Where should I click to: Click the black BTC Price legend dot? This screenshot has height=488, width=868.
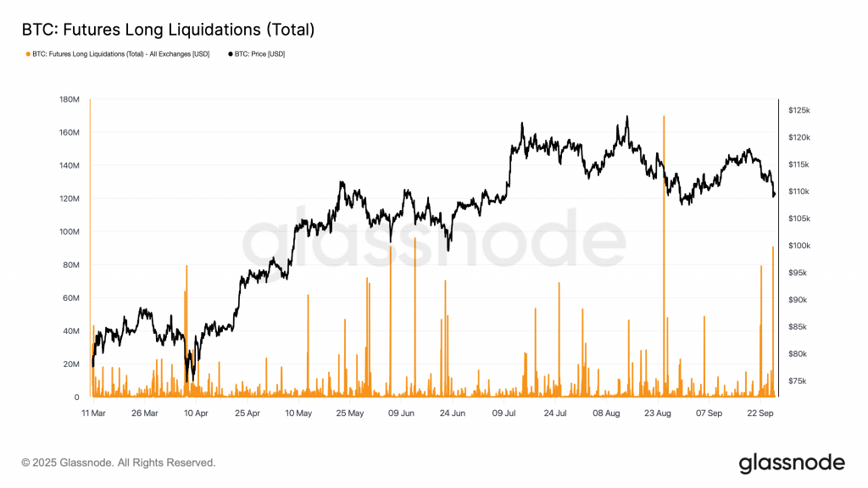tap(230, 54)
